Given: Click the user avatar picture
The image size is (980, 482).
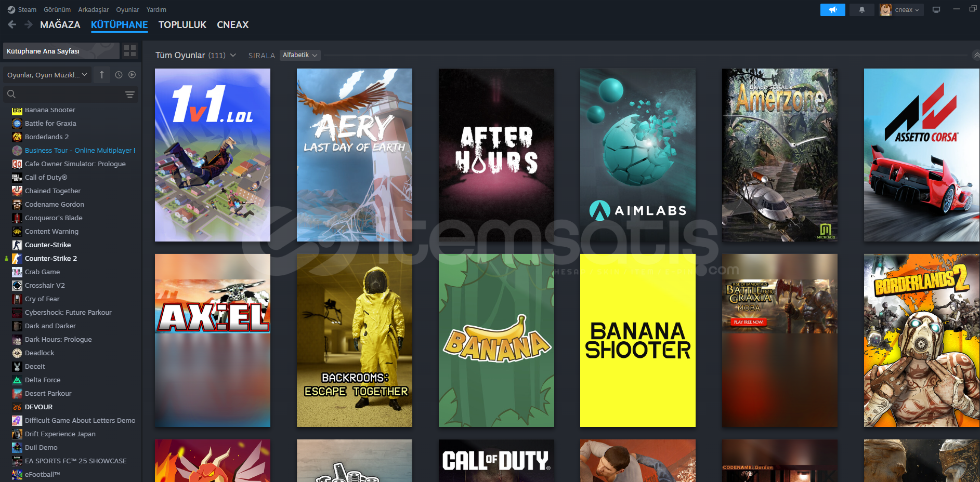Looking at the screenshot, I should point(885,10).
